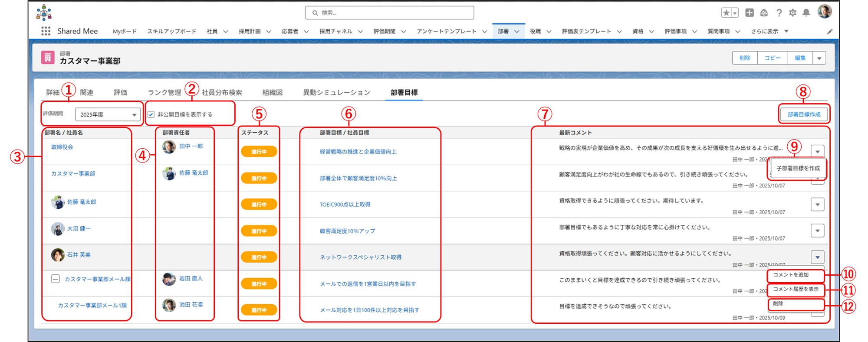Open row action dropdown for TOEIC900点以上取得
The width and height of the screenshot is (868, 342).
(817, 205)
